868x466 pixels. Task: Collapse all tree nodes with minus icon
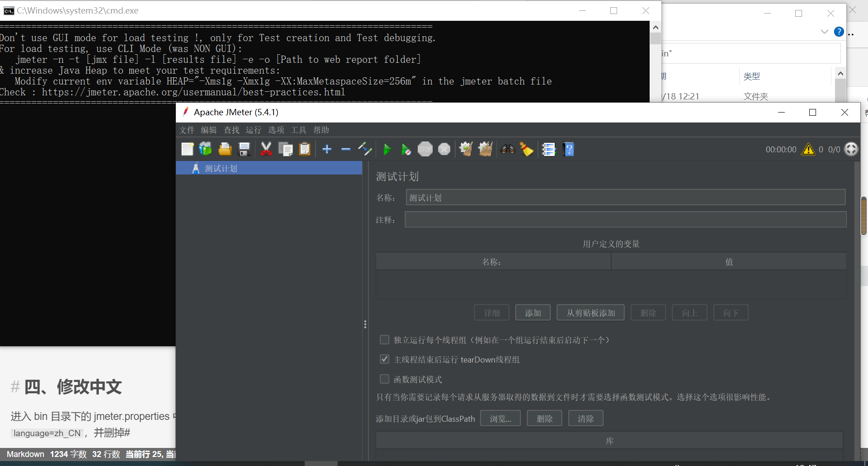(346, 149)
